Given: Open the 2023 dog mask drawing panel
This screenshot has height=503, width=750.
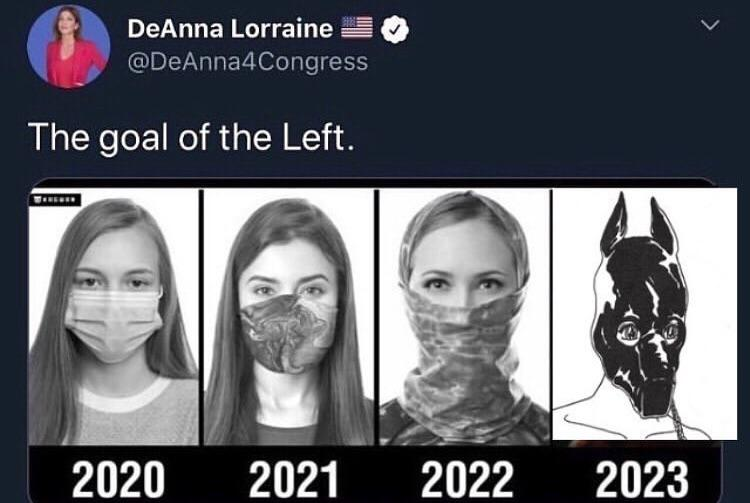Looking at the screenshot, I should [645, 314].
